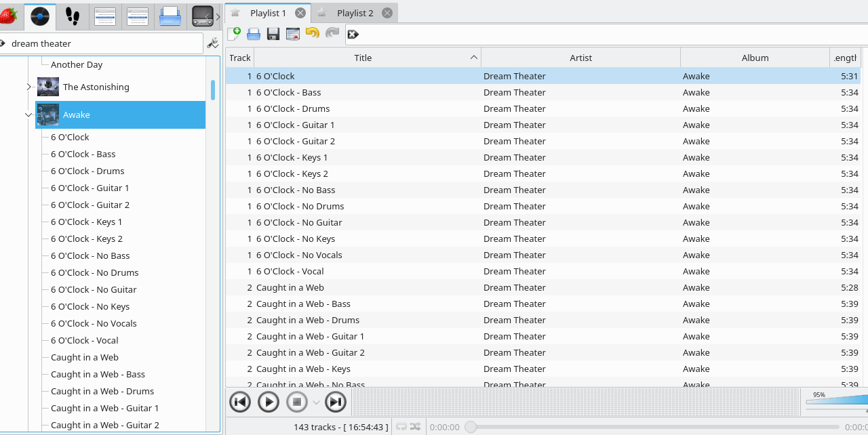This screenshot has width=868, height=435.
Task: Click the previous track button
Action: pos(239,402)
